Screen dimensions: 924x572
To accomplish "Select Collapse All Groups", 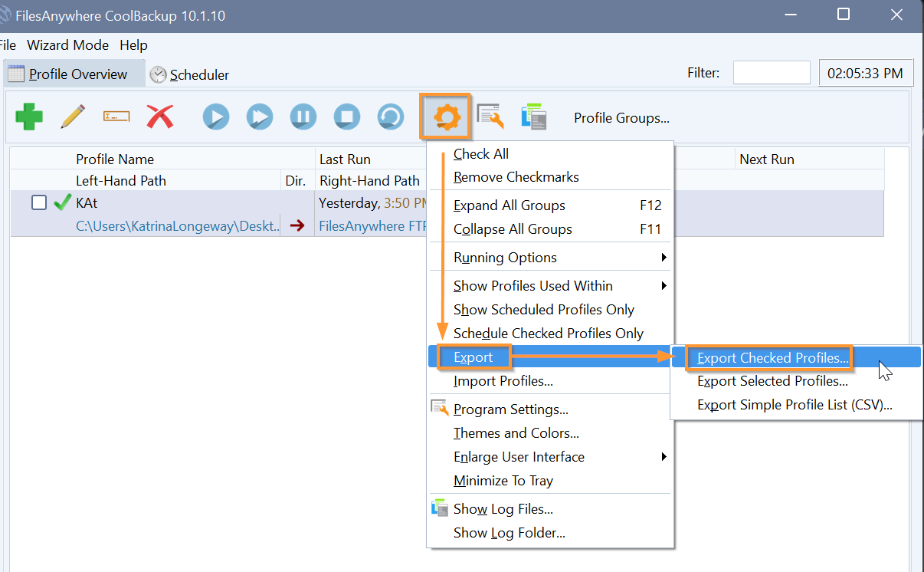I will pyautogui.click(x=549, y=229).
